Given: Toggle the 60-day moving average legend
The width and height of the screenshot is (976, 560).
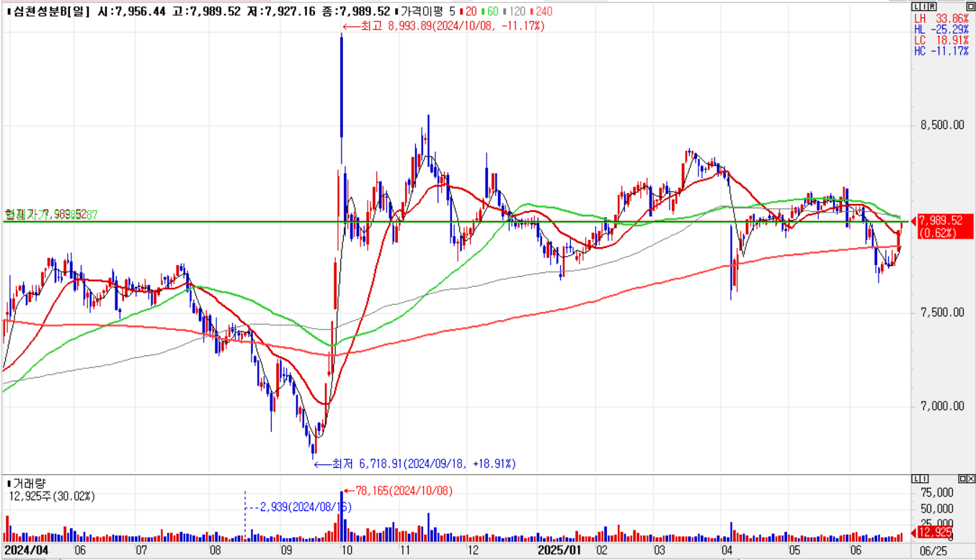Looking at the screenshot, I should tap(492, 12).
